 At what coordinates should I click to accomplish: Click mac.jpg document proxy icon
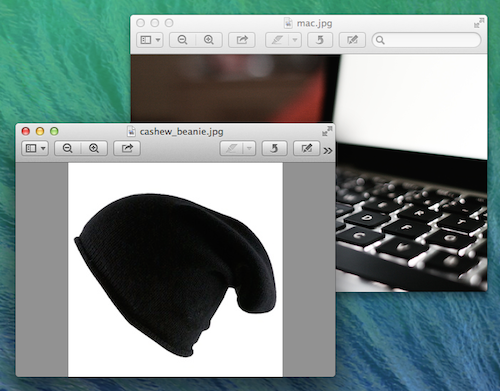coord(288,23)
